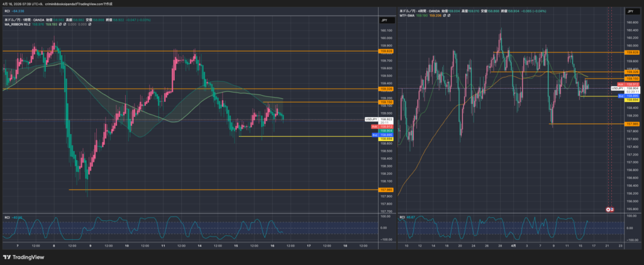The height and width of the screenshot is (265, 644).
Task: Click the 159.326 orange price label on right chart
Action: pos(632,72)
